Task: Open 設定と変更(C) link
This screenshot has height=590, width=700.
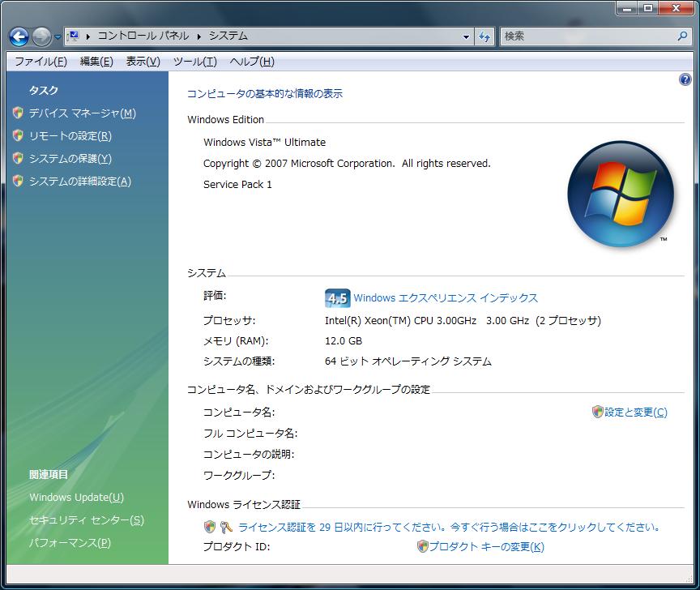Action: 636,413
